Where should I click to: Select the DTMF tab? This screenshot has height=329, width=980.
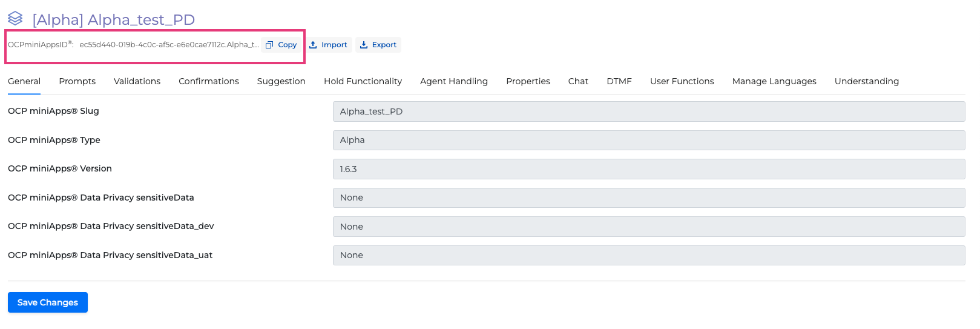(x=619, y=81)
